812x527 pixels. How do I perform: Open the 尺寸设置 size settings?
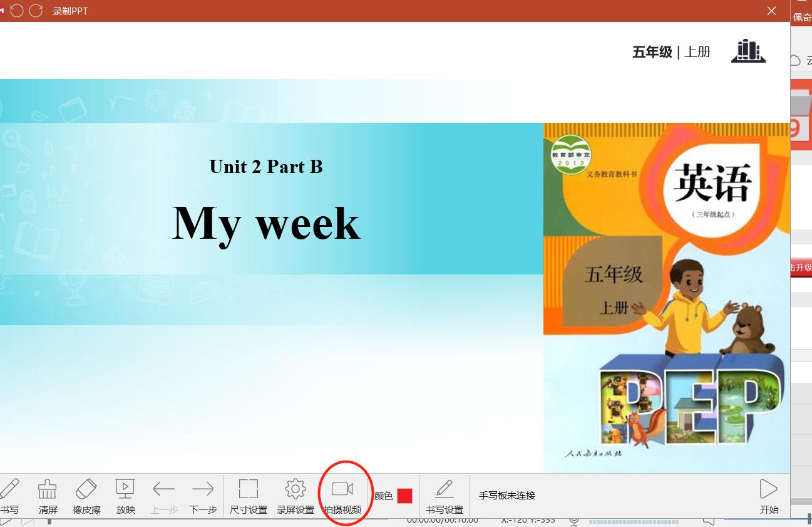[248, 495]
